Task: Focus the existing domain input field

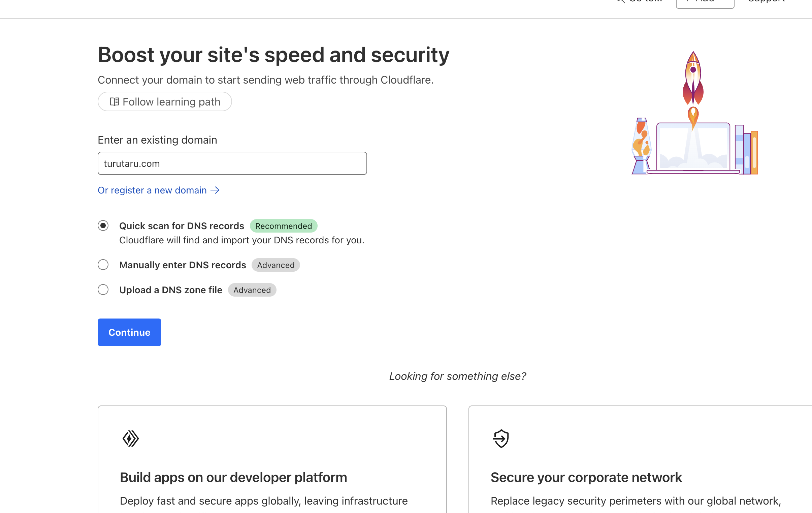Action: [232, 163]
